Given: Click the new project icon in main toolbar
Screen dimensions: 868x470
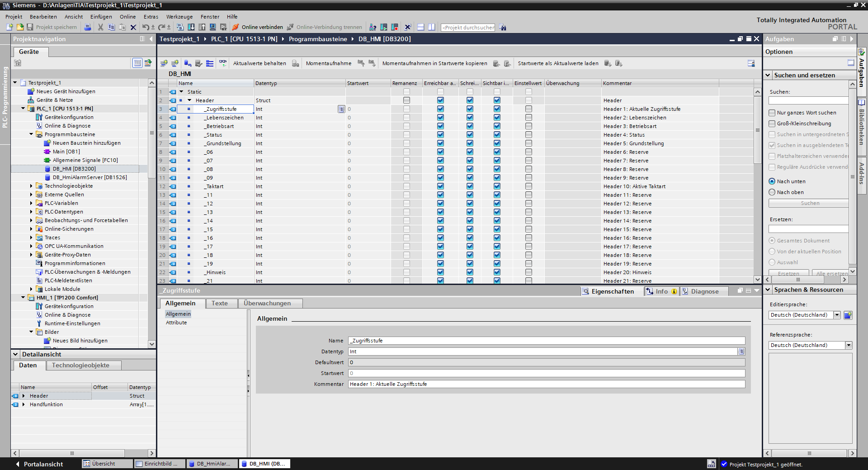Looking at the screenshot, I should pyautogui.click(x=9, y=27).
